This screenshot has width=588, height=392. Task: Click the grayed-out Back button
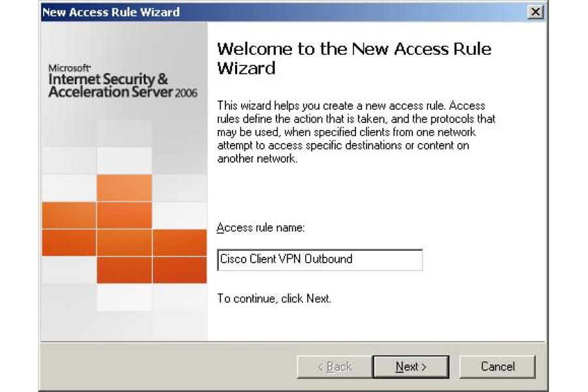[x=334, y=367]
